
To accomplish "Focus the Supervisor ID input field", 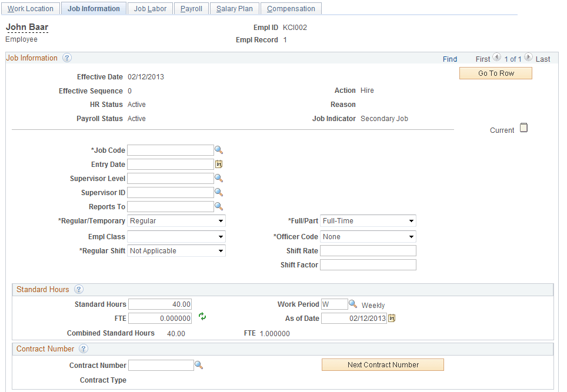I will click(x=171, y=192).
